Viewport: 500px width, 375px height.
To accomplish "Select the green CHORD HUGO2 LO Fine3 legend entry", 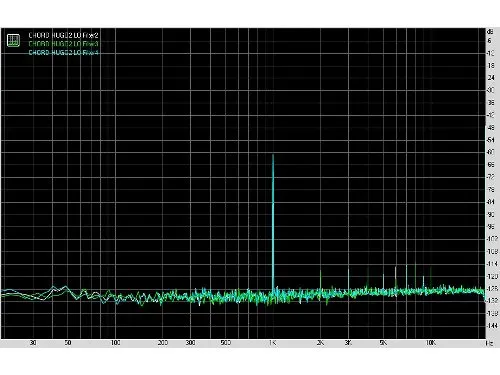I will click(x=63, y=44).
